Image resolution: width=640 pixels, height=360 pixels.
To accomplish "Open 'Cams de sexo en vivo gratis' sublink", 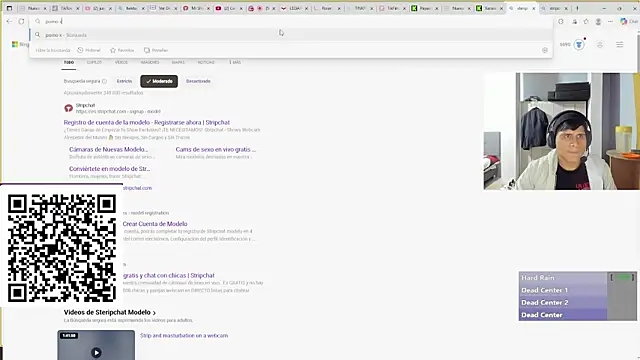I will point(216,149).
